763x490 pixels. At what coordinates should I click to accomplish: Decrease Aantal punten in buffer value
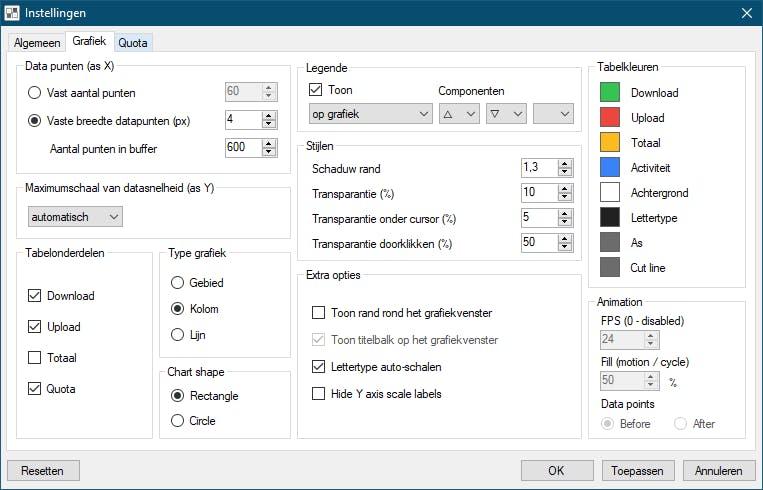pos(268,152)
